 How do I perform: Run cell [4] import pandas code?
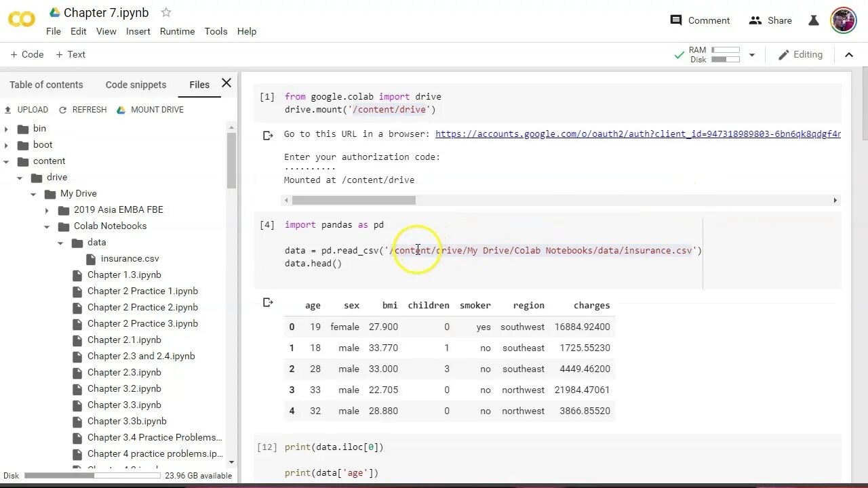click(267, 225)
